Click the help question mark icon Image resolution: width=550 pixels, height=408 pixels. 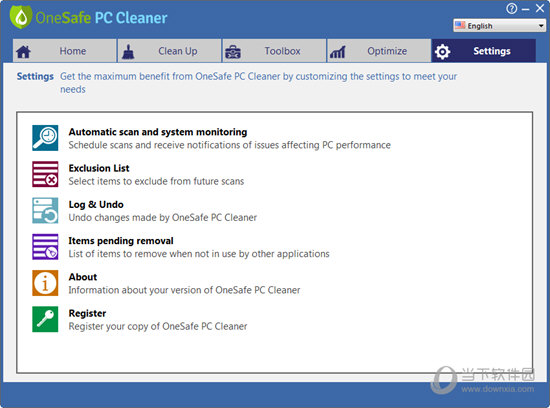(511, 8)
